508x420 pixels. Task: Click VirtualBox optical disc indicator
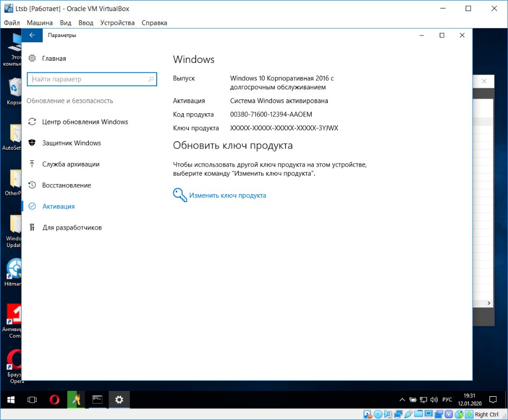[x=378, y=414]
